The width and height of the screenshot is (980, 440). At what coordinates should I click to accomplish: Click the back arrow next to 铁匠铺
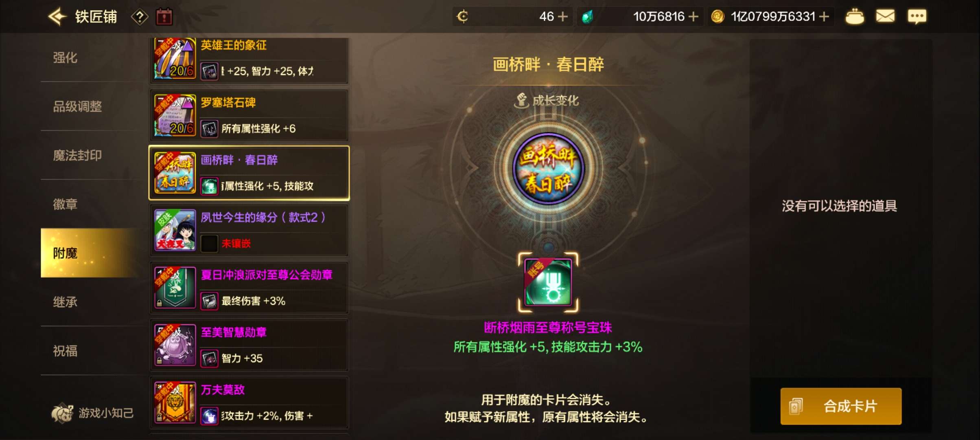click(x=57, y=17)
